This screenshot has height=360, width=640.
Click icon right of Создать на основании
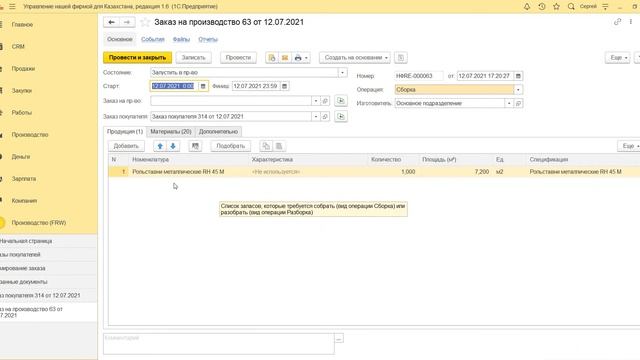point(401,58)
